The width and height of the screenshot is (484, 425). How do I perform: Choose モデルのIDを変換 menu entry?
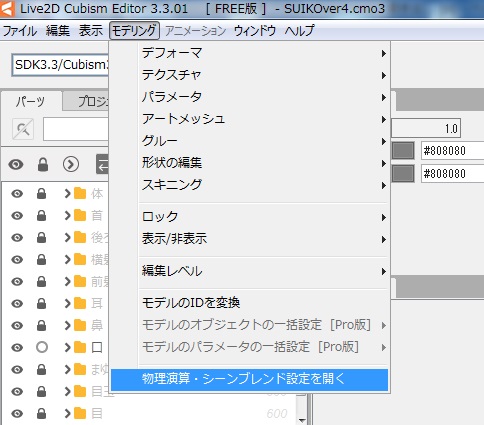pyautogui.click(x=249, y=303)
